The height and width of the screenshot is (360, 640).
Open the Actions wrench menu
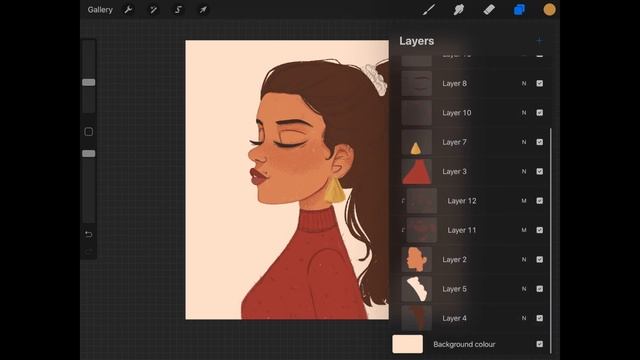[x=128, y=10]
